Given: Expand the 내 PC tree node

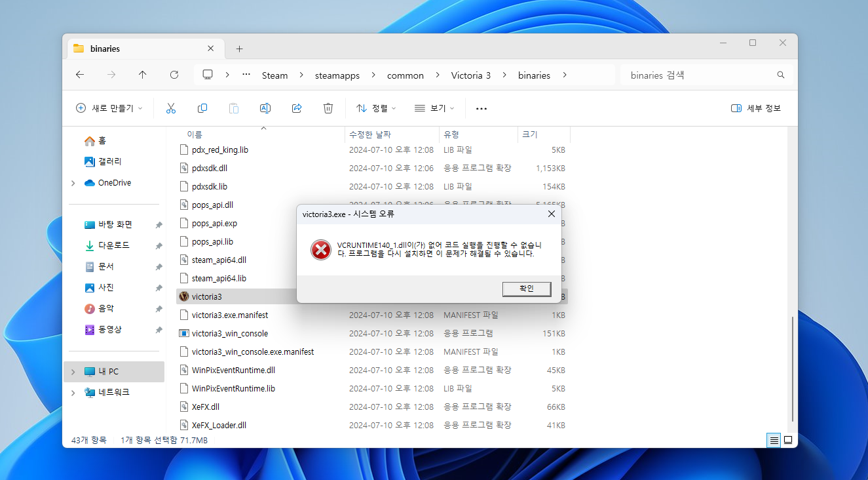Looking at the screenshot, I should tap(73, 372).
